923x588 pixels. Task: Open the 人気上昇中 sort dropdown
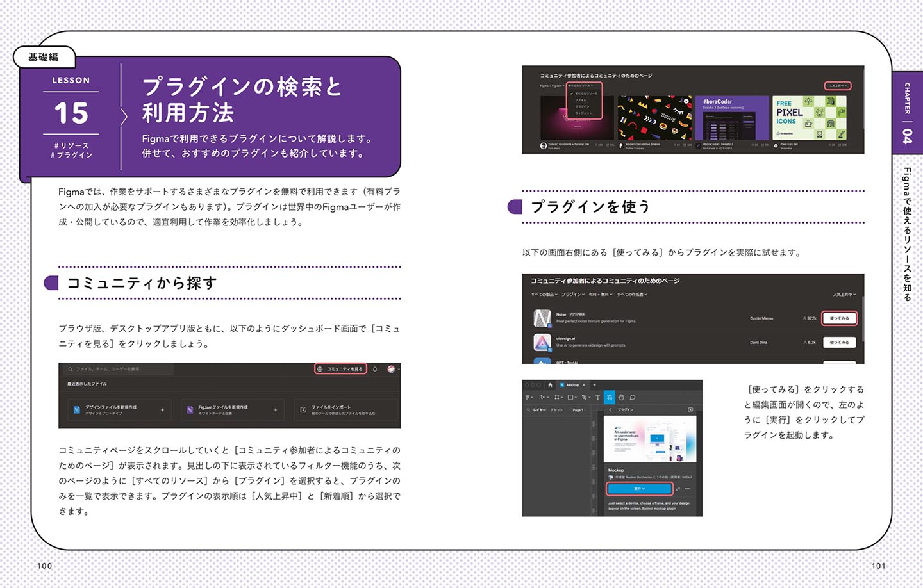click(836, 85)
